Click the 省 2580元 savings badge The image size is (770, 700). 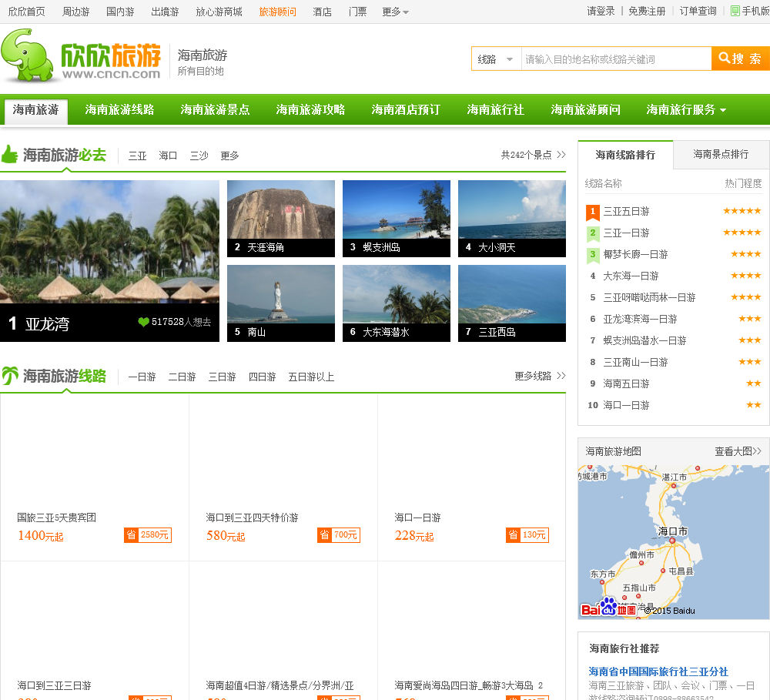(x=148, y=535)
